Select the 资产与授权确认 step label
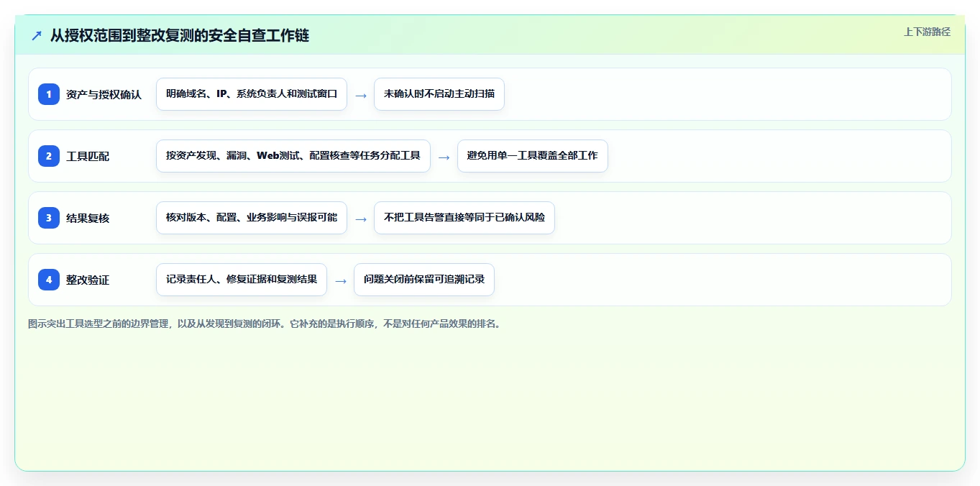 point(104,94)
